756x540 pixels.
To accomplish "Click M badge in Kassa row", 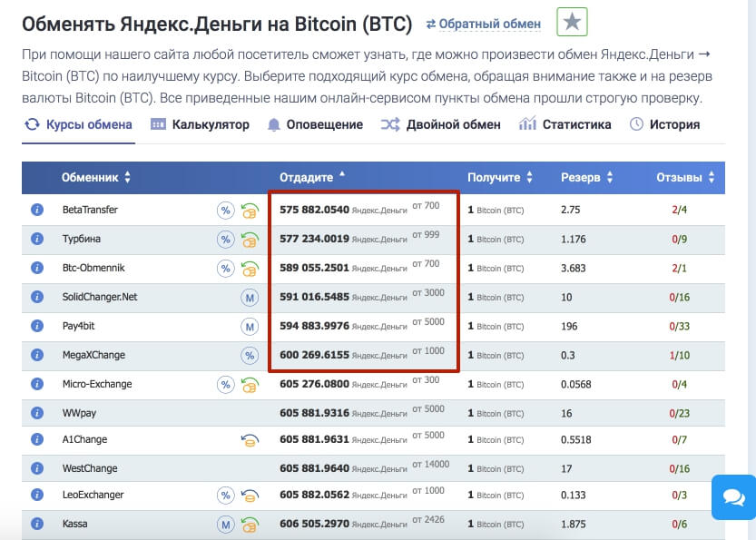I will [x=225, y=524].
